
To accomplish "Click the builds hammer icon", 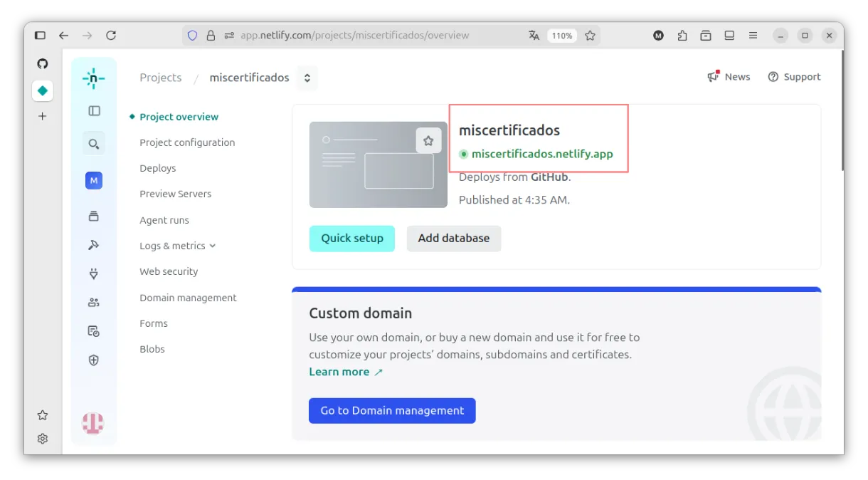I will [93, 245].
